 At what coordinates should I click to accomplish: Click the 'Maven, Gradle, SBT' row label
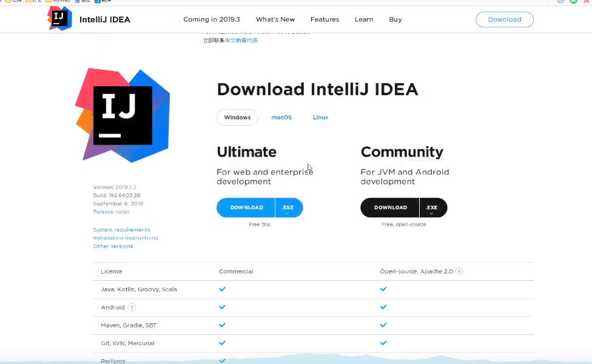[129, 325]
